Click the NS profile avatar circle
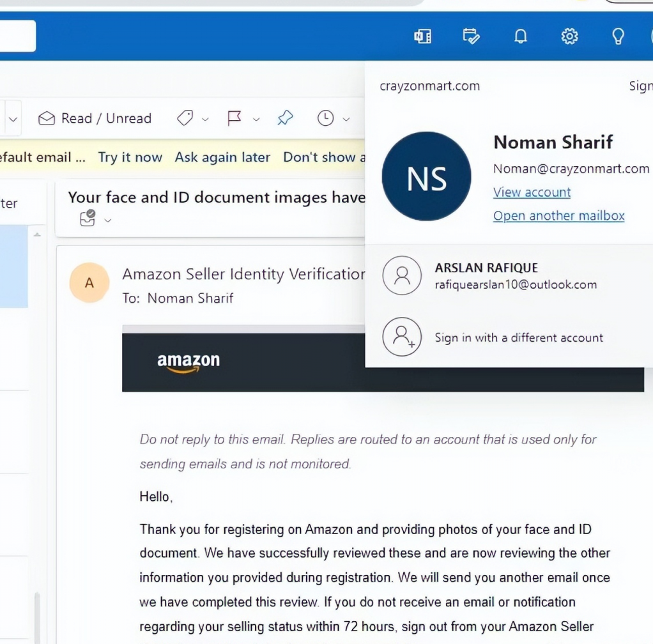 pyautogui.click(x=426, y=176)
